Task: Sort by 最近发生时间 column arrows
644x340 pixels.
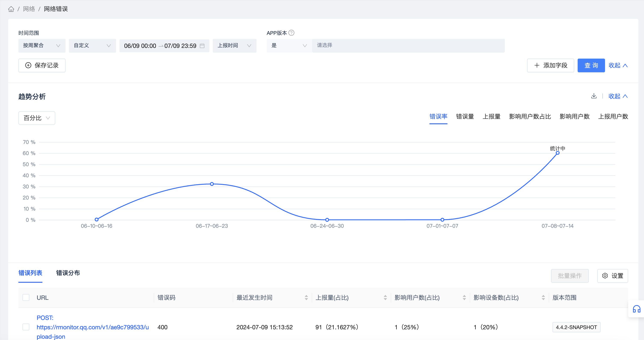Action: tap(306, 297)
